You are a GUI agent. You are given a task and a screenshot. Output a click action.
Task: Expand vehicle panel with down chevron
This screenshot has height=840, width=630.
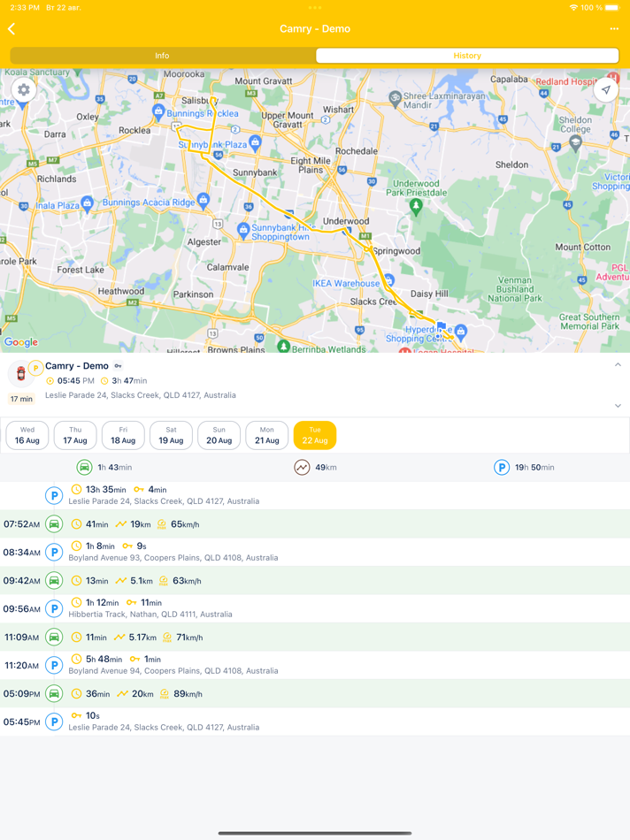(x=618, y=406)
